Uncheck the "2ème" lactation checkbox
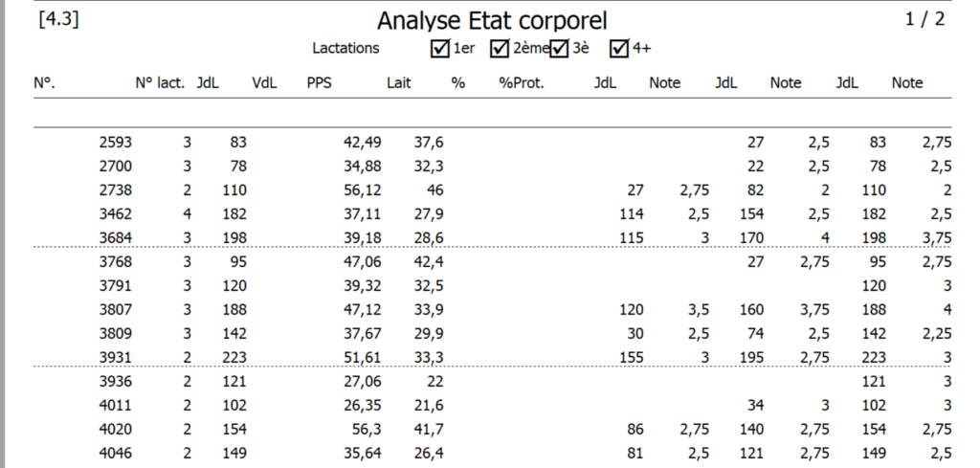The width and height of the screenshot is (980, 468). tap(500, 48)
